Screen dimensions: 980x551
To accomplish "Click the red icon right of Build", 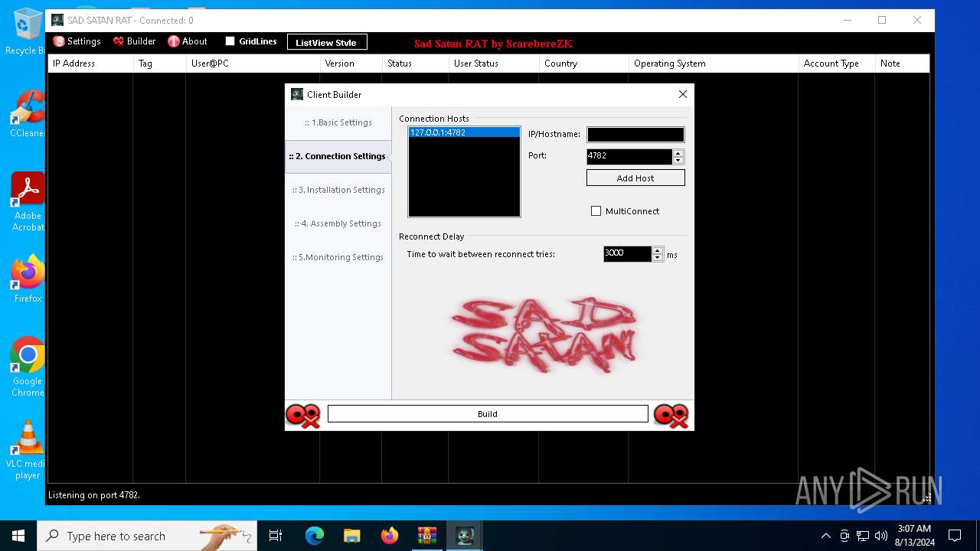I will [671, 416].
